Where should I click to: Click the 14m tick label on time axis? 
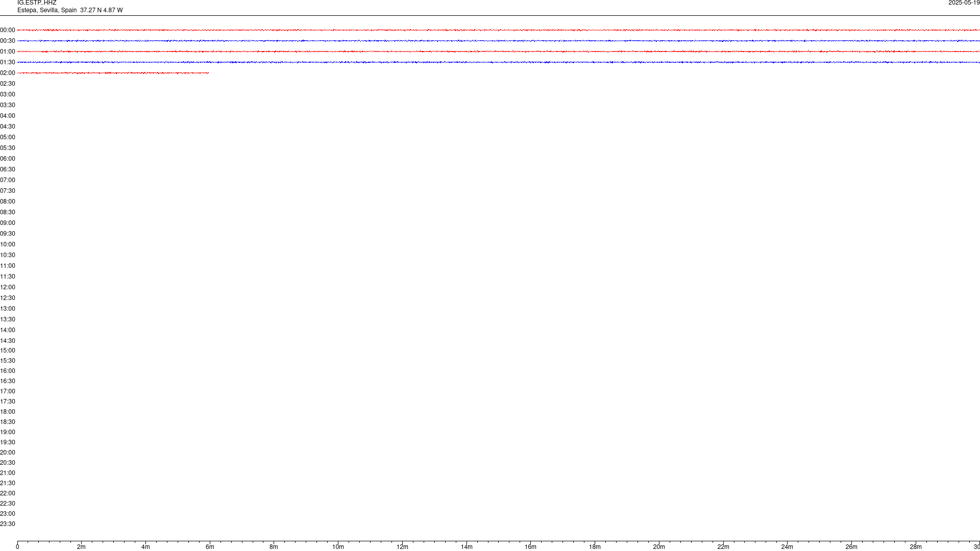coord(467,547)
